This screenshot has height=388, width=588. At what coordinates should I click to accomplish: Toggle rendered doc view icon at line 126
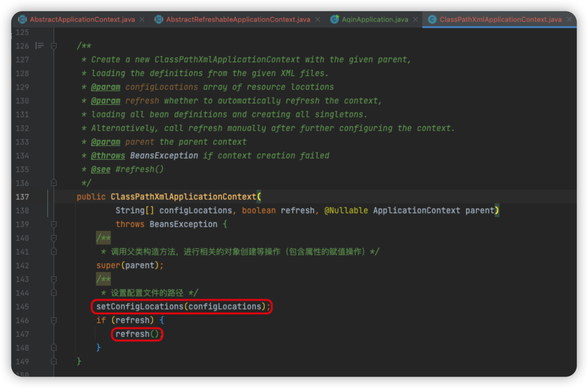coord(40,46)
